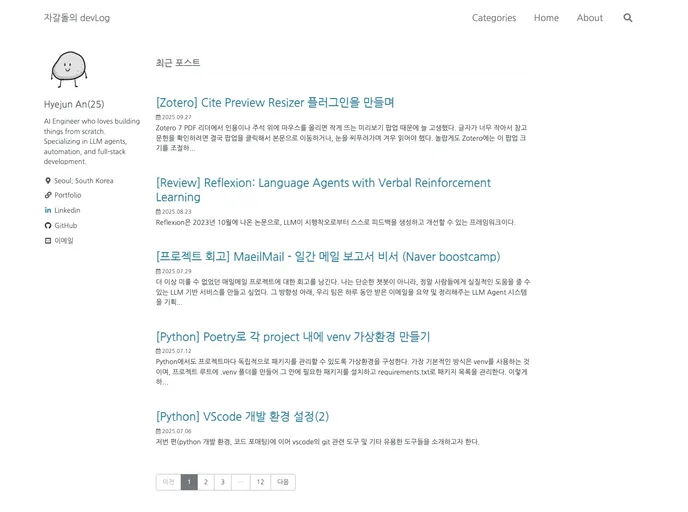Click the 다음 next page button
The height and width of the screenshot is (512, 688).
pyautogui.click(x=283, y=482)
